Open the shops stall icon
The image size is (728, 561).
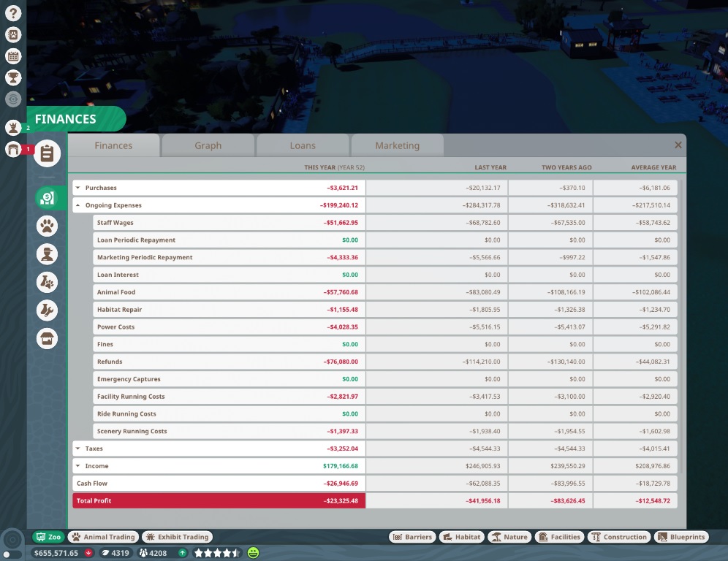47,338
